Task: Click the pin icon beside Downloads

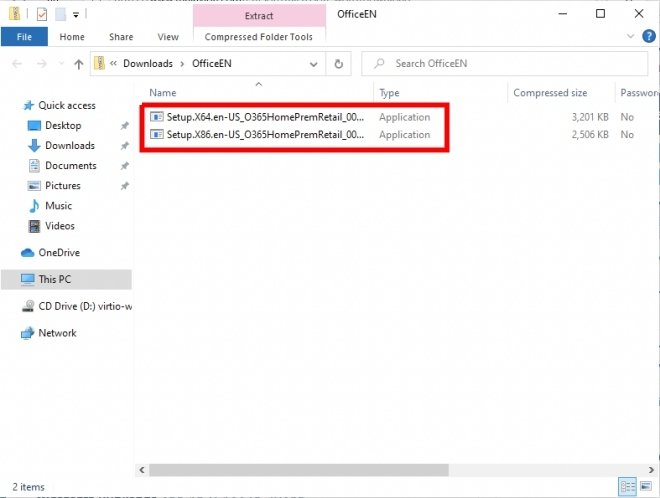Action: 125,146
